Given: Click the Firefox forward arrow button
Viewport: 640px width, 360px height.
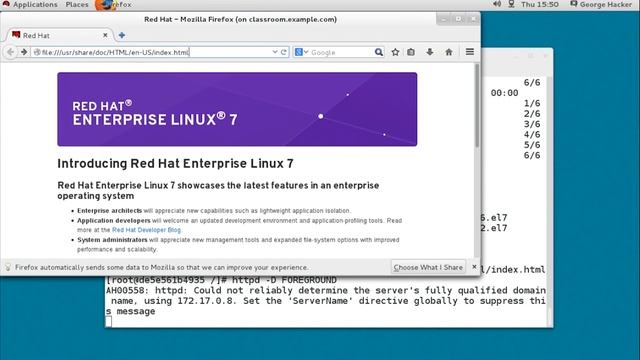Looking at the screenshot, I should coord(24,52).
